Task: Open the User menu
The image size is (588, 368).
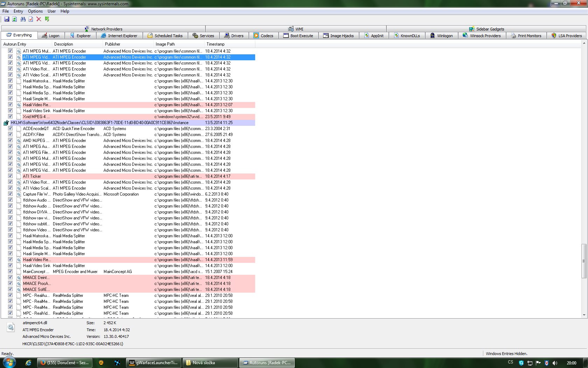Action: tap(51, 11)
